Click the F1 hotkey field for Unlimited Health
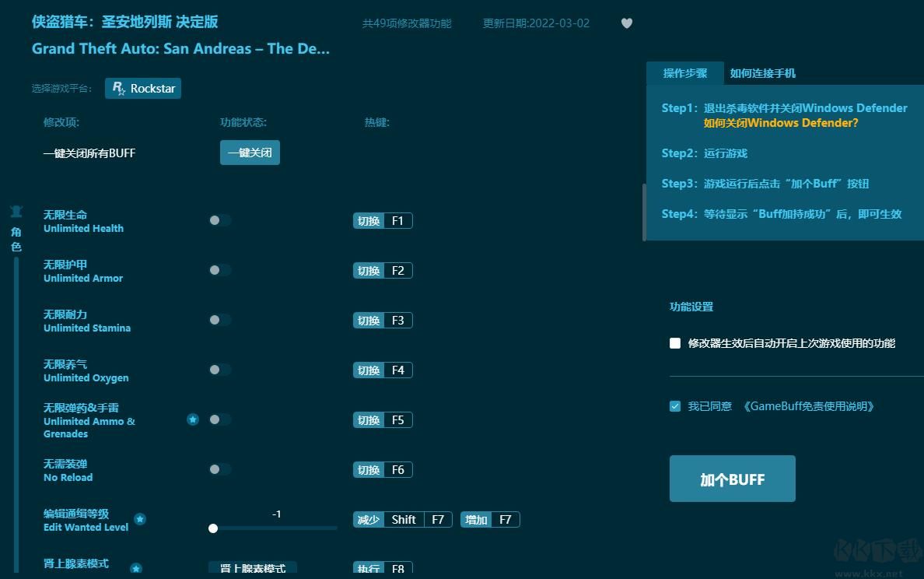 coord(397,221)
